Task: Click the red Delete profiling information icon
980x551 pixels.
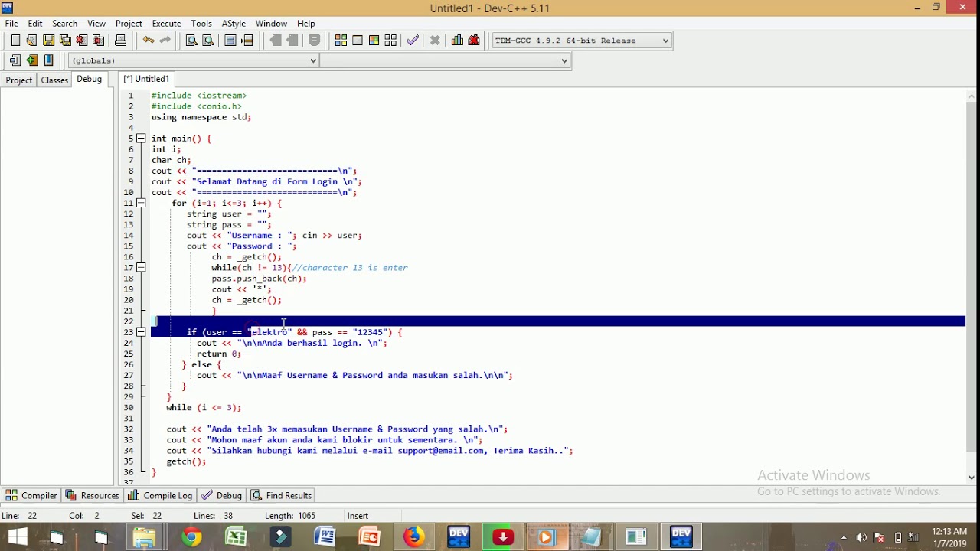Action: pyautogui.click(x=474, y=41)
